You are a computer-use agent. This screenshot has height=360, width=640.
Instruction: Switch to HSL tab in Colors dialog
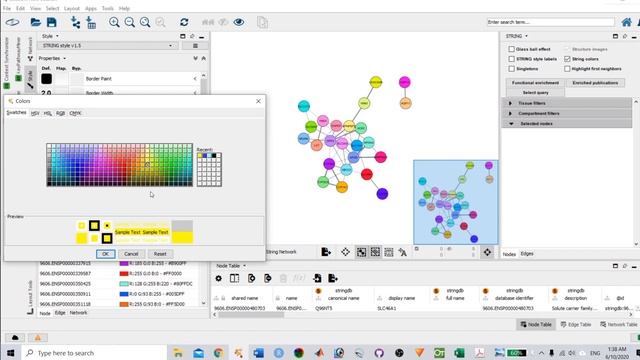coord(48,113)
